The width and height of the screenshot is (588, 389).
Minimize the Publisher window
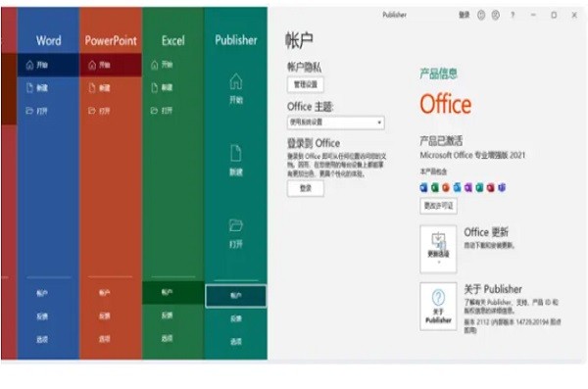point(533,15)
